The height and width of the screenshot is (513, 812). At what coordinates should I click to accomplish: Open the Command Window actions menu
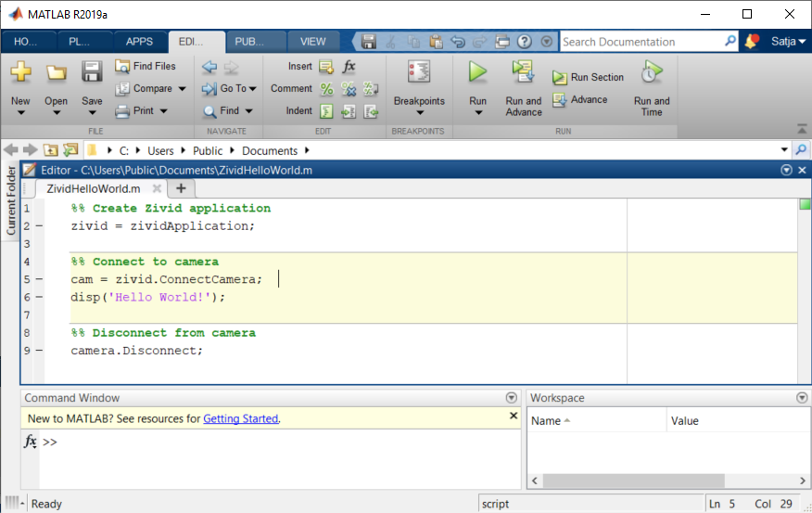pyautogui.click(x=511, y=397)
